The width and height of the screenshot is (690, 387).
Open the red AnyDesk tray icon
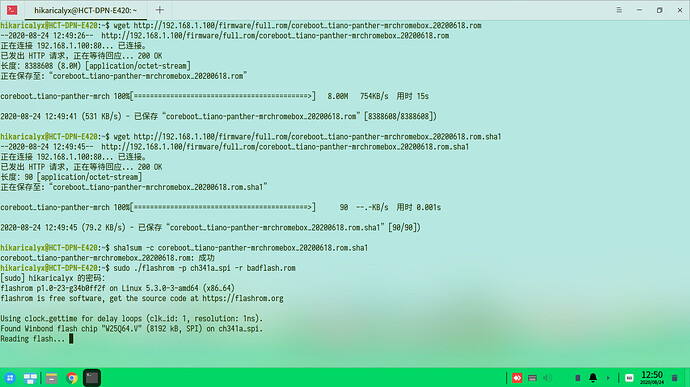(517, 378)
